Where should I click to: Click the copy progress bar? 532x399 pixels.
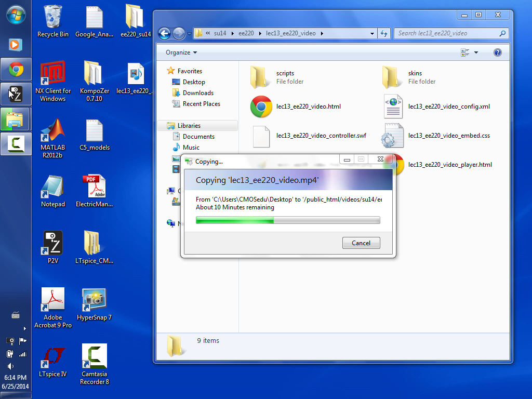click(288, 220)
